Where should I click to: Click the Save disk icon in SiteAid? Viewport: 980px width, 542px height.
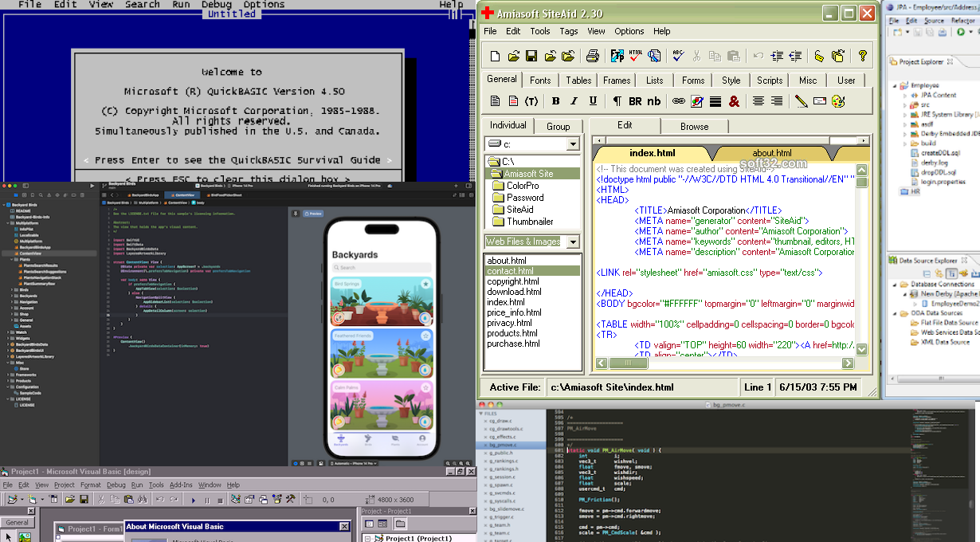531,56
